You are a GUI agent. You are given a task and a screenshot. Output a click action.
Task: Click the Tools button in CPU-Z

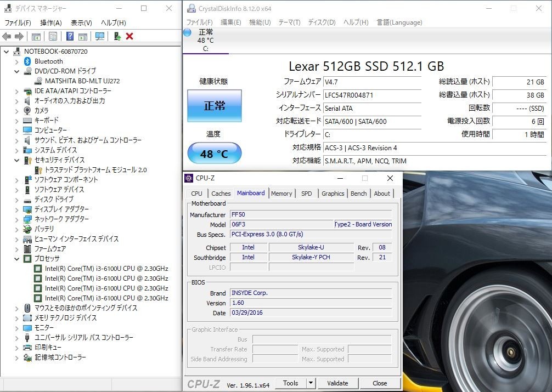290,383
